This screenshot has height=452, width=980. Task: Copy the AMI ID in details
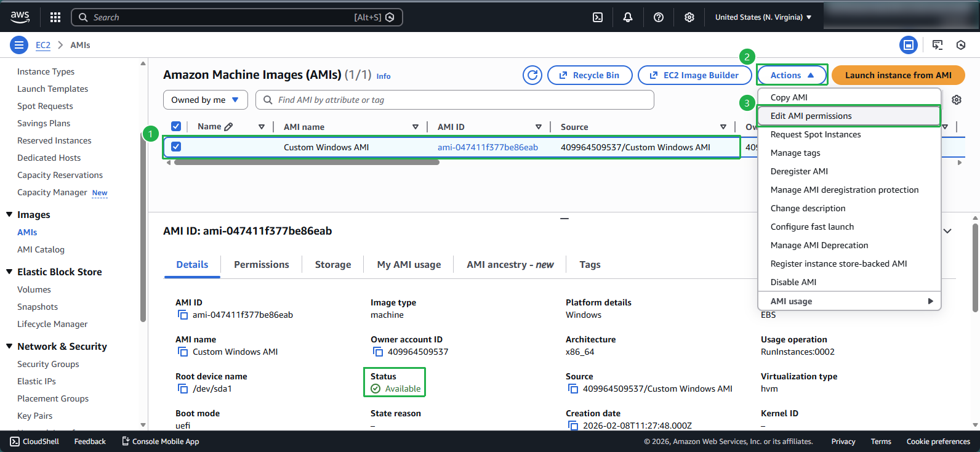tap(183, 315)
